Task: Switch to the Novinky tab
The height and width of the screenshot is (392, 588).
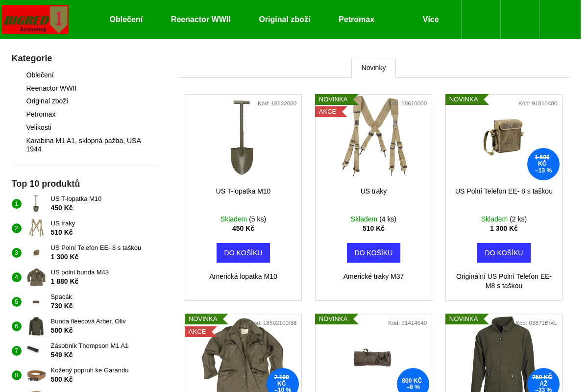Action: coord(373,68)
